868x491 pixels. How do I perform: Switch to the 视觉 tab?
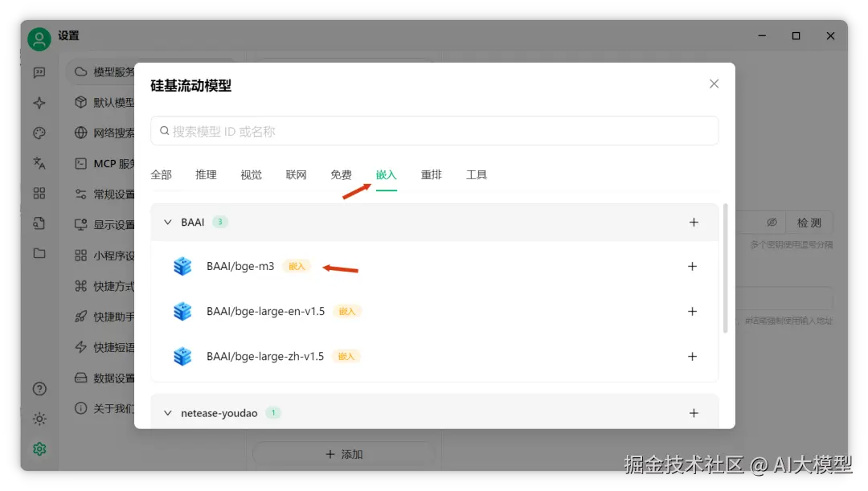(252, 175)
